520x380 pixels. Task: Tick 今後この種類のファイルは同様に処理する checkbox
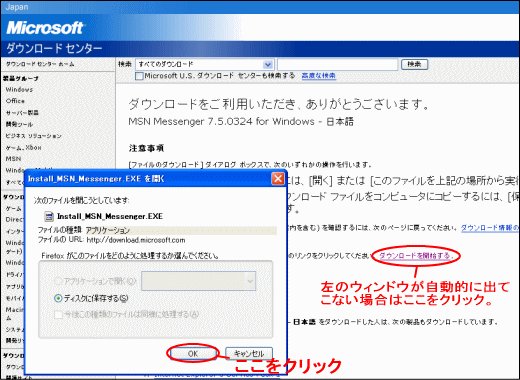(58, 314)
